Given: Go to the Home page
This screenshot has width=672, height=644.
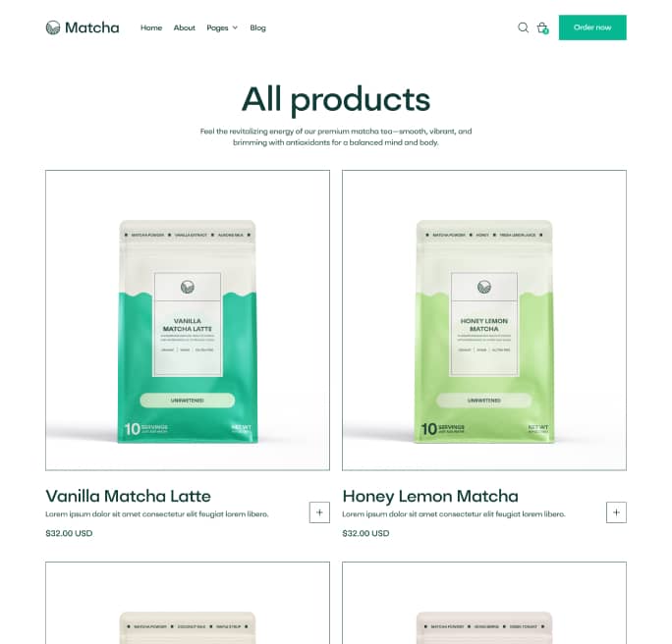Looking at the screenshot, I should click(x=151, y=27).
